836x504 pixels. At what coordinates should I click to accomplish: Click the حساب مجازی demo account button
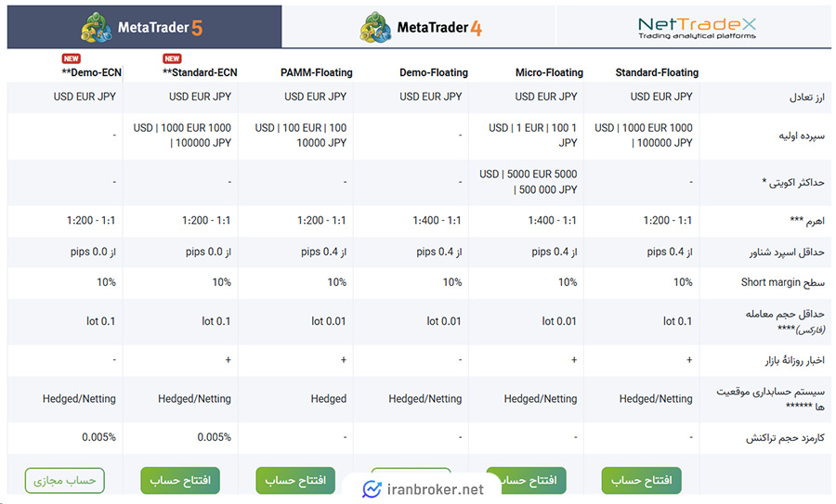pyautogui.click(x=64, y=481)
